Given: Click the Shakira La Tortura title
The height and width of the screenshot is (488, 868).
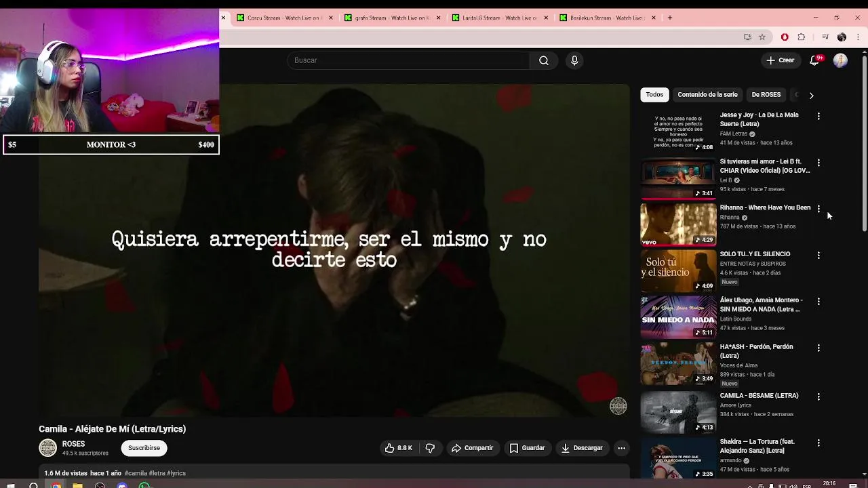Looking at the screenshot, I should [x=757, y=446].
